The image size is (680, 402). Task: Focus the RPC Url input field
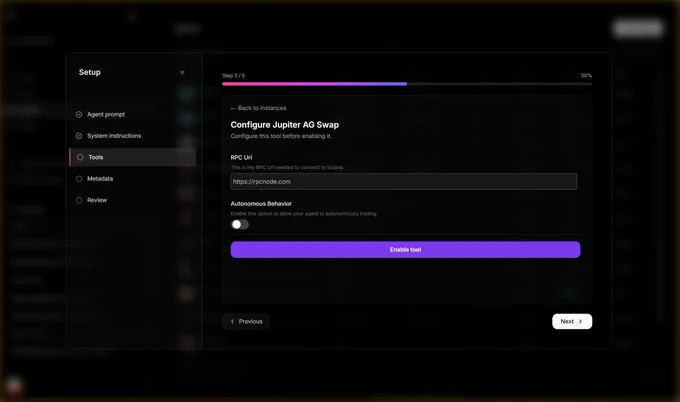click(404, 182)
